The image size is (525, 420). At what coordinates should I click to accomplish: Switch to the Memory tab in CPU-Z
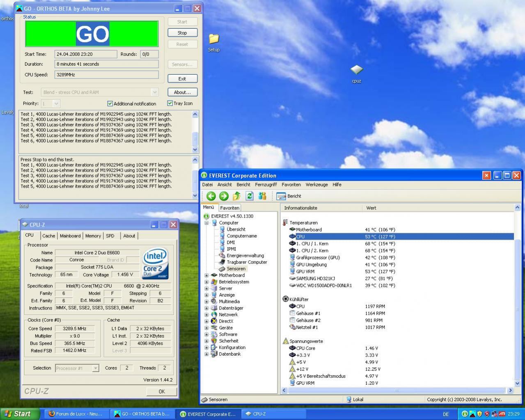click(93, 236)
